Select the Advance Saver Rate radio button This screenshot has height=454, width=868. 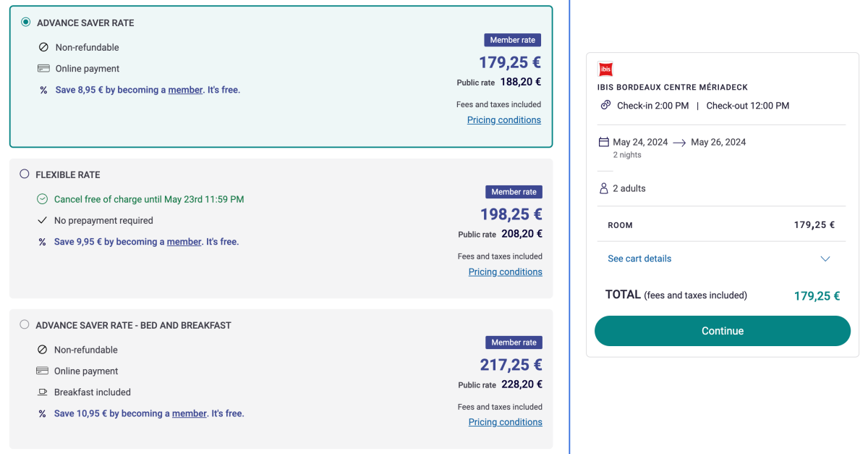coord(26,22)
